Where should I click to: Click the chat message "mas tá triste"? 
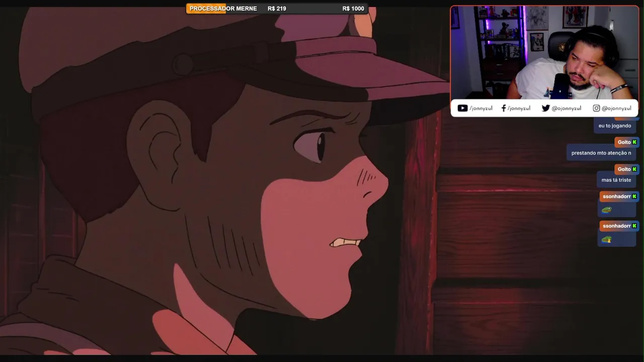tap(616, 180)
